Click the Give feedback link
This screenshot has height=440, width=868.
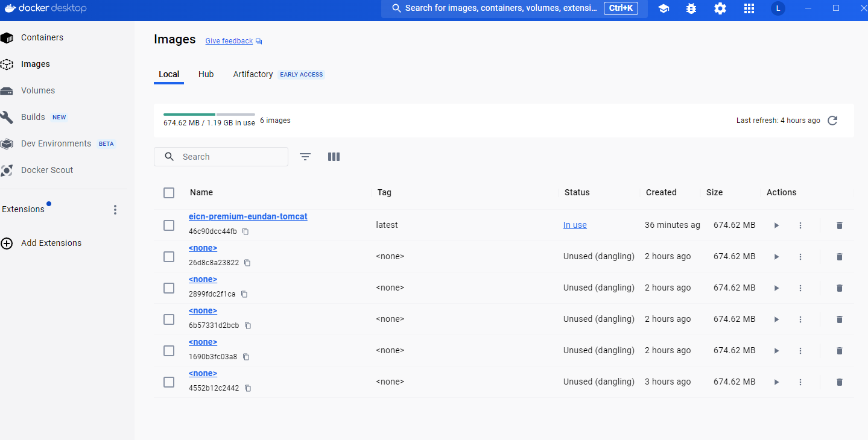pos(229,41)
